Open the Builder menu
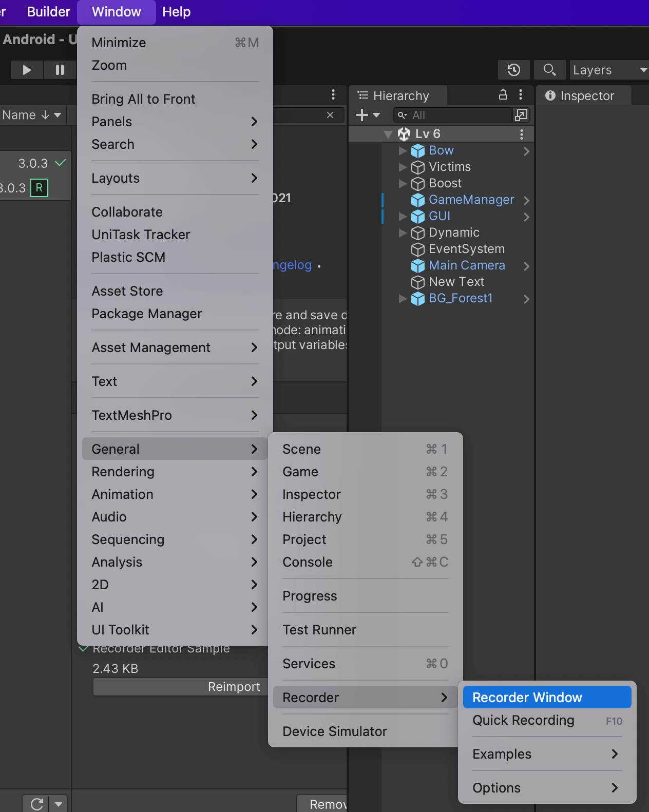This screenshot has width=649, height=812. click(x=48, y=12)
